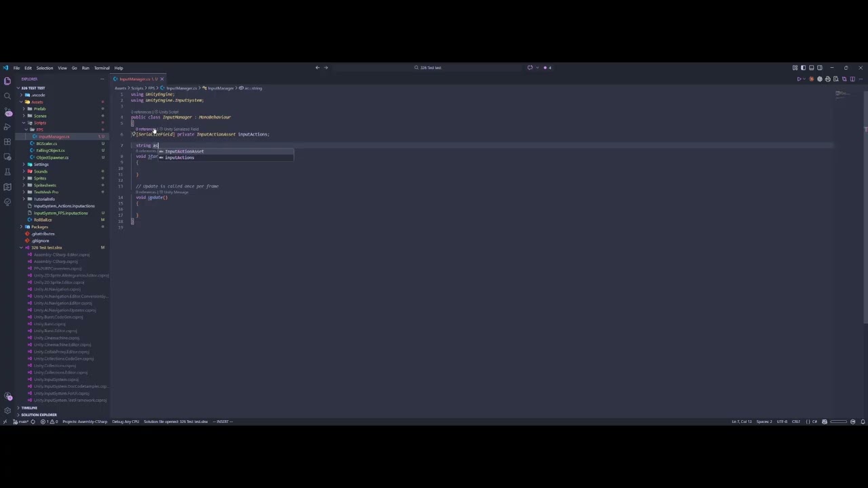Image resolution: width=868 pixels, height=488 pixels.
Task: Run the file with the play icon
Action: pos(799,79)
